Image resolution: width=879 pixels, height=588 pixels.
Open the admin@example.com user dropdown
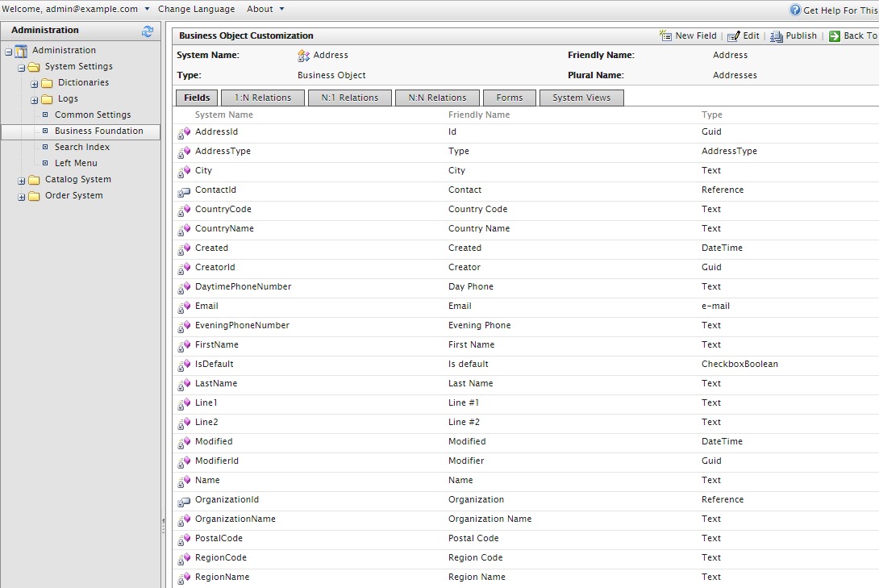pyautogui.click(x=147, y=9)
